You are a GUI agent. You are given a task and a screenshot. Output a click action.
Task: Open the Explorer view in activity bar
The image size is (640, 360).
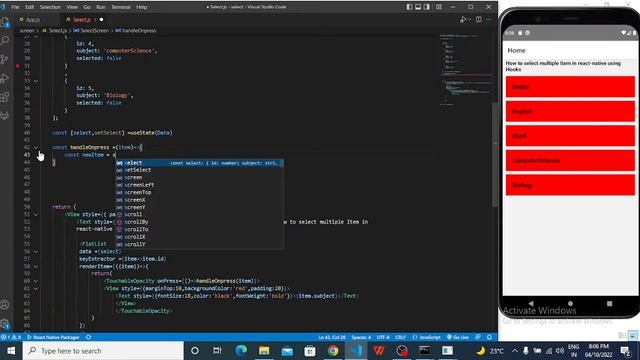[5, 22]
